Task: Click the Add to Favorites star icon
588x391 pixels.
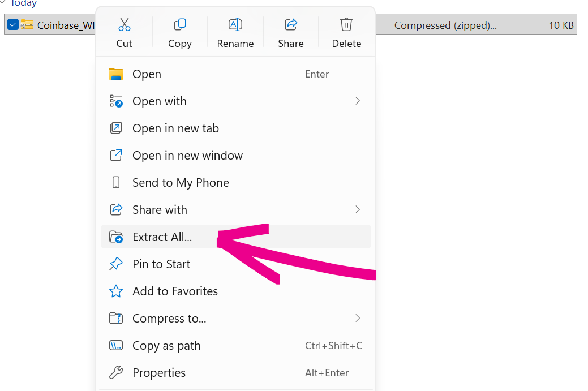Action: pos(116,291)
